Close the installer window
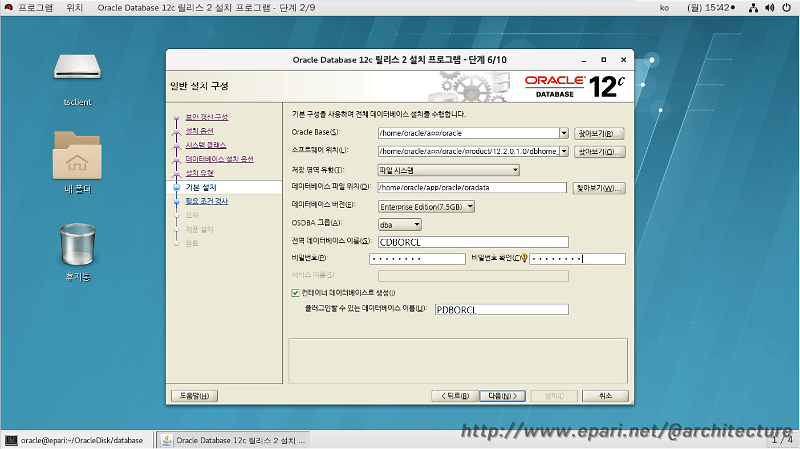800x449 pixels. pos(623,60)
